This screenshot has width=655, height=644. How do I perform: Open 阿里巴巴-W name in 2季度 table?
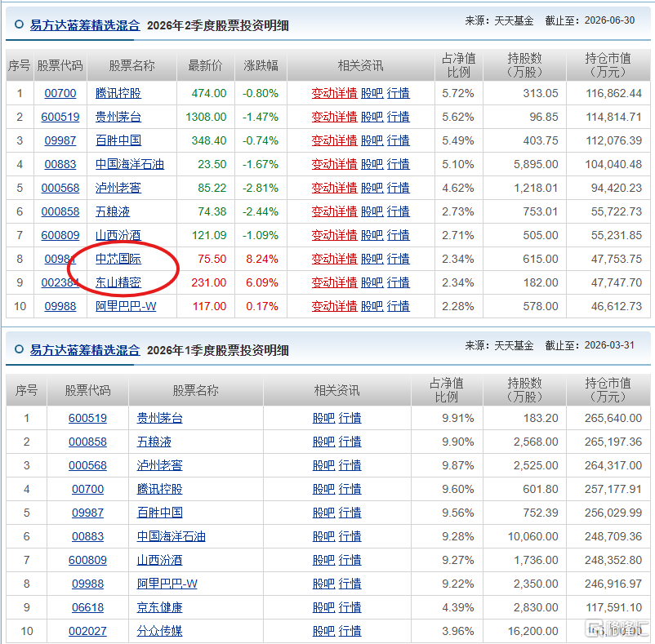coord(126,306)
